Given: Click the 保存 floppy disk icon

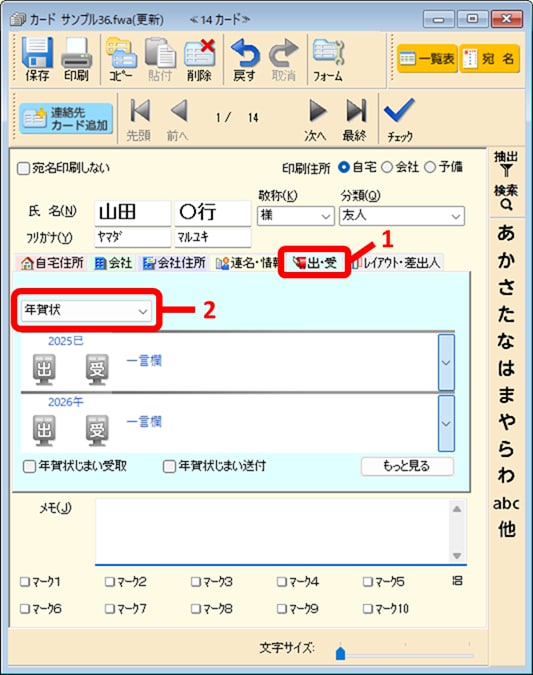Looking at the screenshot, I should click(37, 53).
